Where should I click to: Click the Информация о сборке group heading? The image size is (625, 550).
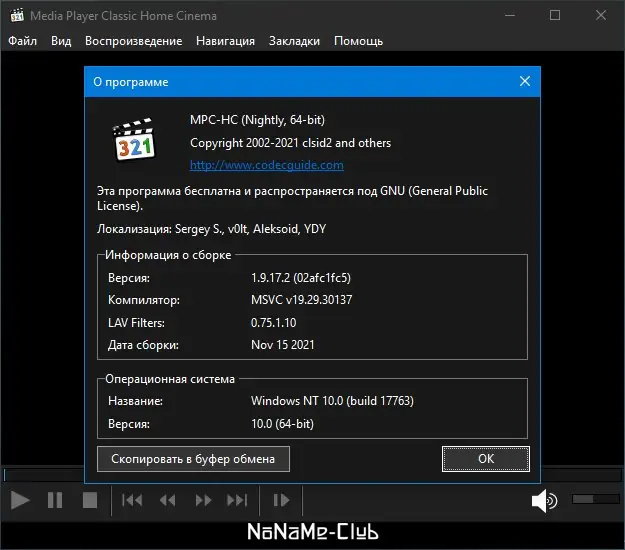[x=168, y=255]
